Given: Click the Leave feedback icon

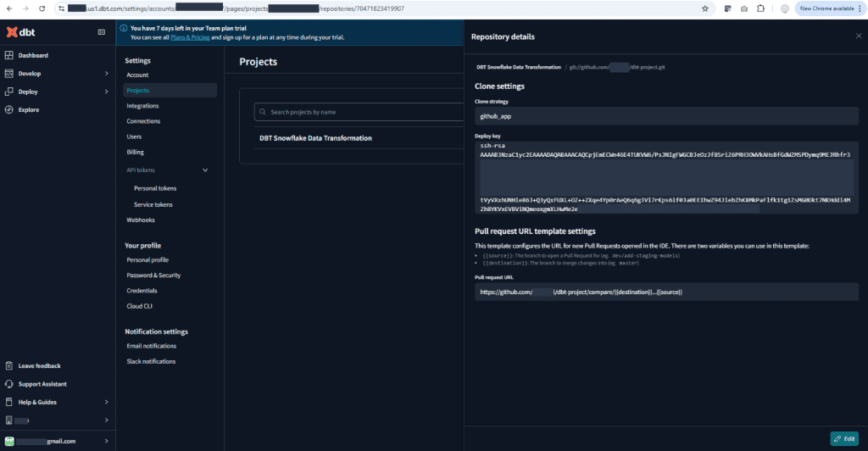Looking at the screenshot, I should 10,366.
